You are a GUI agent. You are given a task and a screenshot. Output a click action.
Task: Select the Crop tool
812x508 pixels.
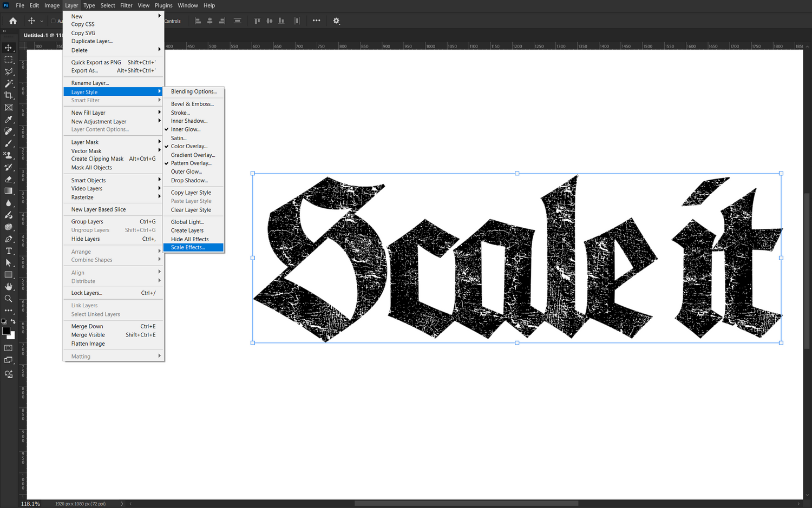coord(9,95)
